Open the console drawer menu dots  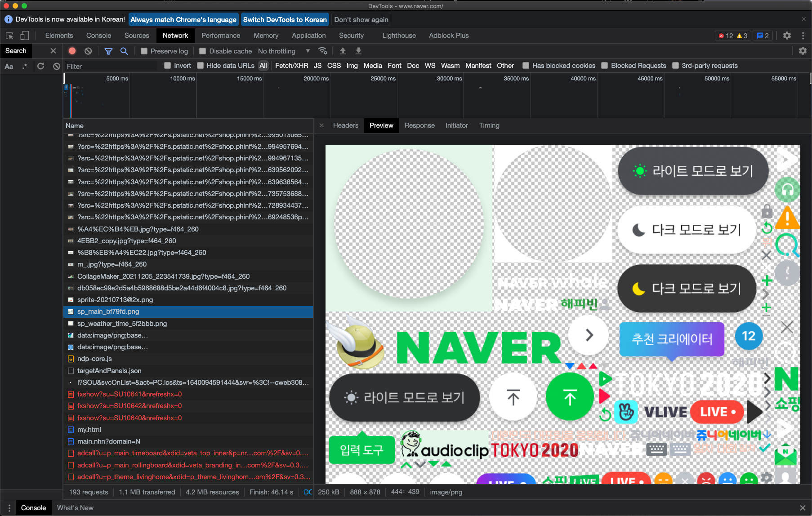tap(9, 508)
